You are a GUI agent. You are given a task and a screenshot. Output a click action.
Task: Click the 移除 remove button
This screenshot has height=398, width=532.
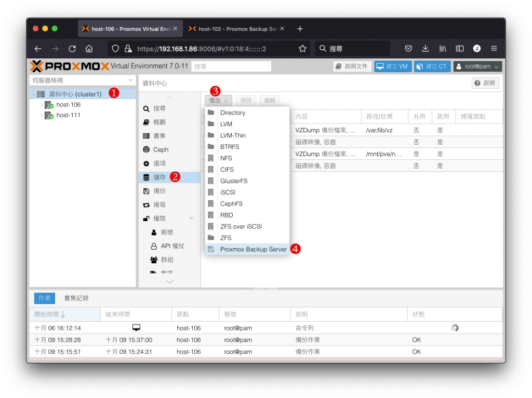246,100
